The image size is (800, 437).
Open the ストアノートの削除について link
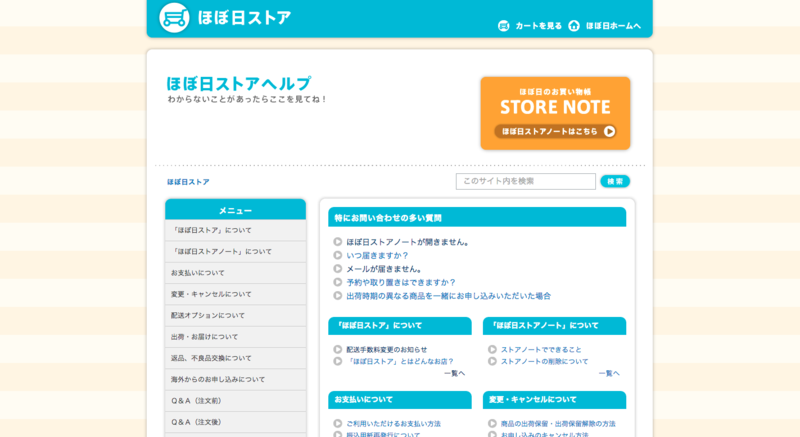(x=544, y=361)
